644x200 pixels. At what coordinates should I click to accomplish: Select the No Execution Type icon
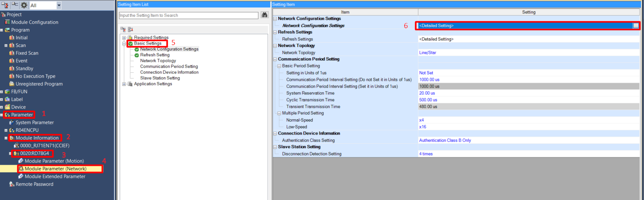pyautogui.click(x=12, y=76)
